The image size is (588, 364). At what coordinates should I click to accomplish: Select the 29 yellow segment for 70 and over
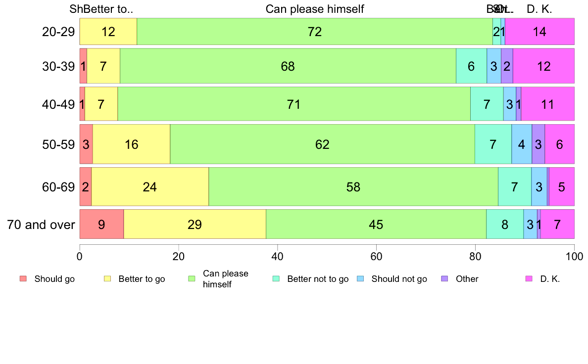click(195, 224)
